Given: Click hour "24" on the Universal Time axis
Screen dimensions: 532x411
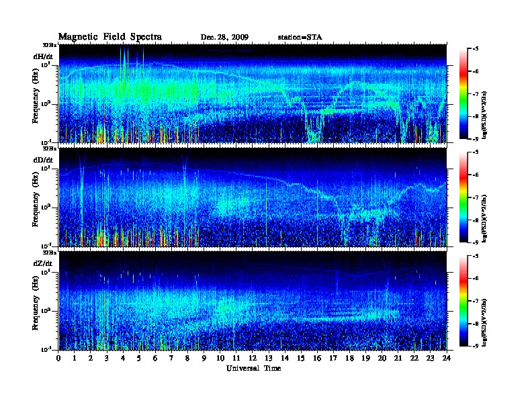Looking at the screenshot, I should (x=447, y=358).
